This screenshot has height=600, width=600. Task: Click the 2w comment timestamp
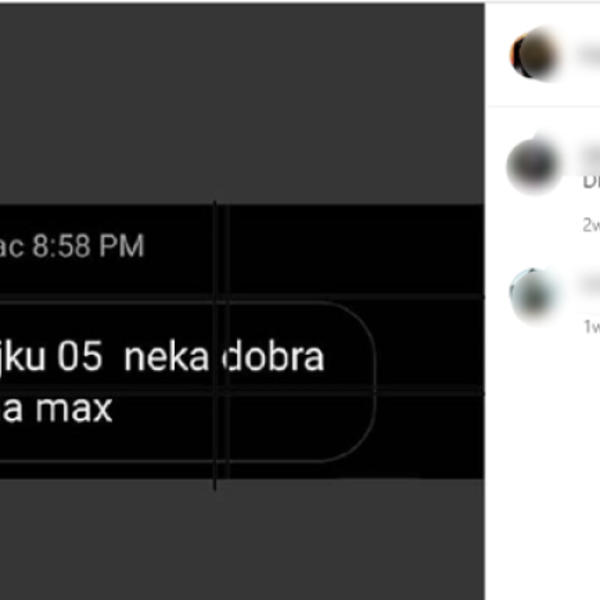click(x=591, y=225)
